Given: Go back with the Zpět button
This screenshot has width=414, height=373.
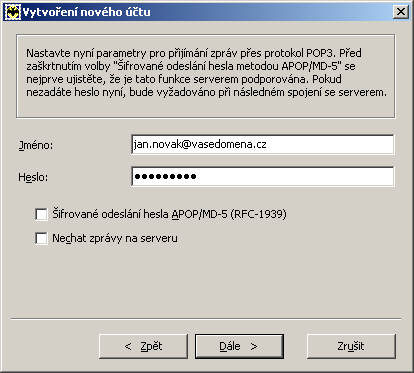Looking at the screenshot, I should [143, 346].
